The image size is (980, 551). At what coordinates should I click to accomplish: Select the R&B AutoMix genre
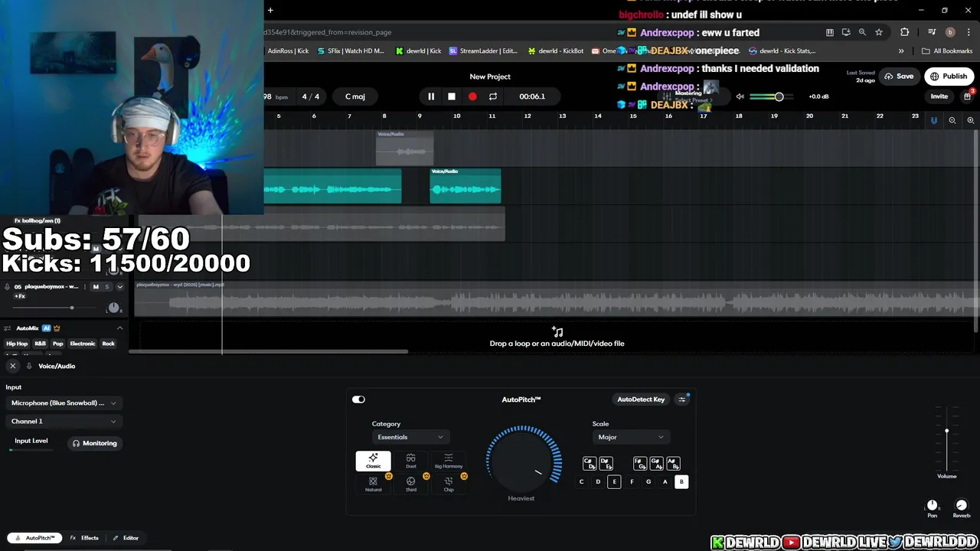tap(40, 344)
